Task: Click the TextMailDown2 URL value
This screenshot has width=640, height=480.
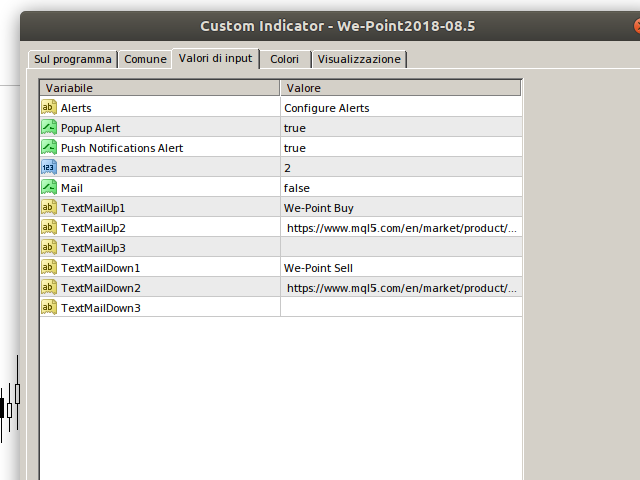Action: (x=401, y=288)
